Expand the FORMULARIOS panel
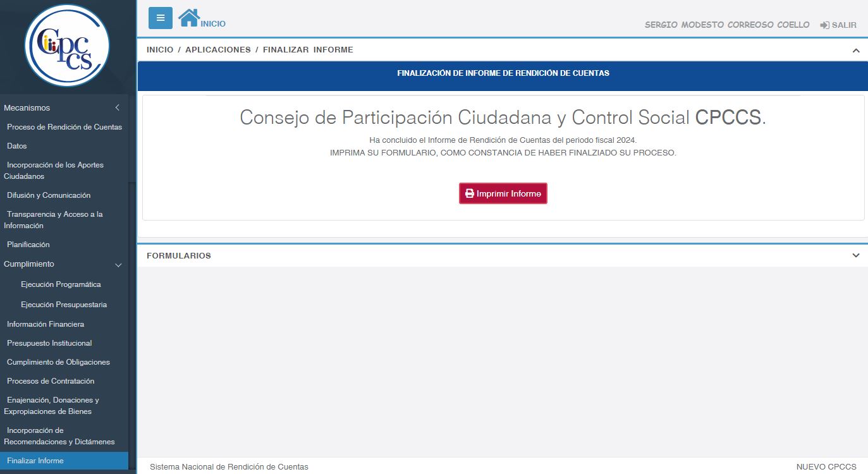 point(856,255)
